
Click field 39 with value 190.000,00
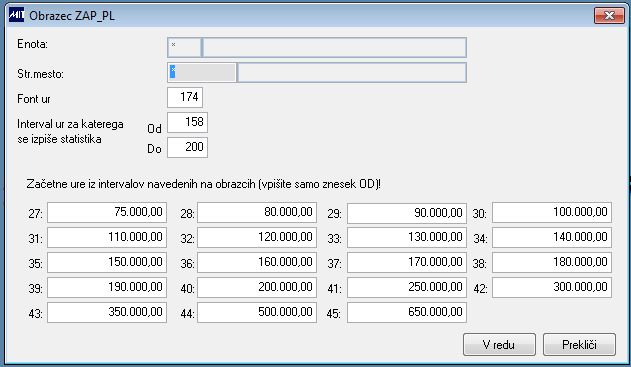pos(107,287)
